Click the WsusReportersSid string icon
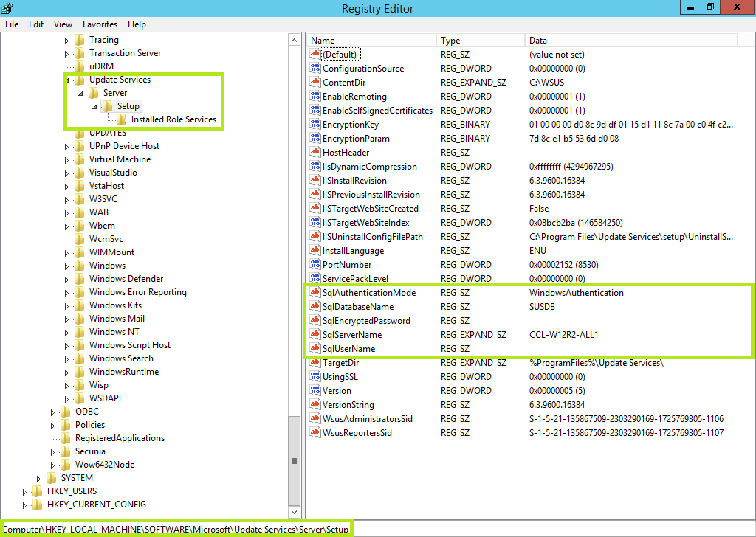 pos(315,432)
